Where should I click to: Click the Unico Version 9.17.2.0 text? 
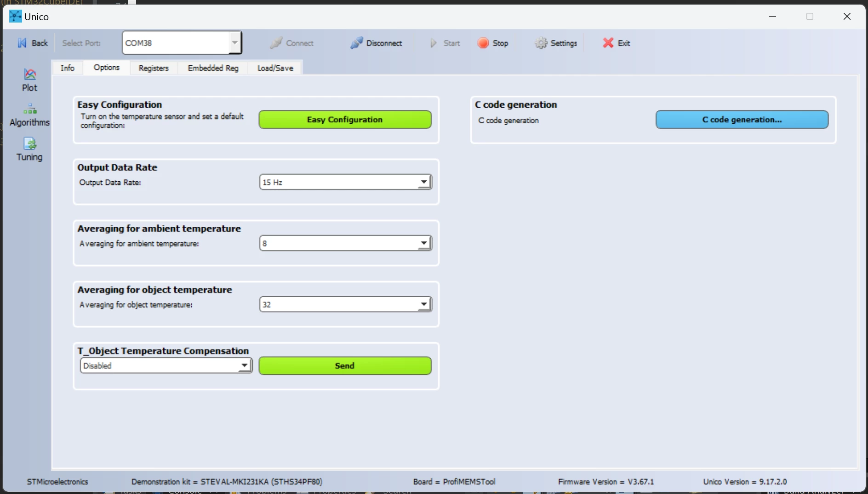[745, 482]
